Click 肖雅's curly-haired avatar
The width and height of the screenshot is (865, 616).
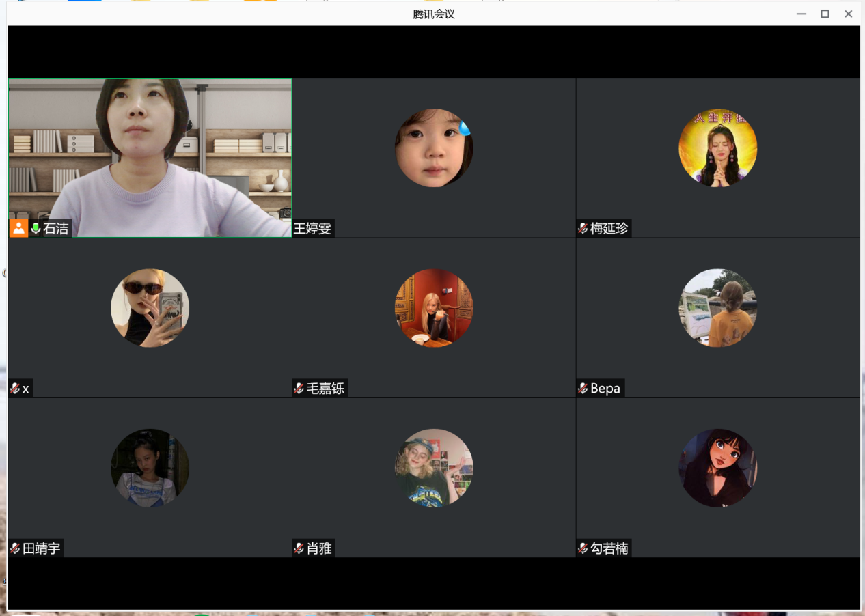[x=434, y=468]
